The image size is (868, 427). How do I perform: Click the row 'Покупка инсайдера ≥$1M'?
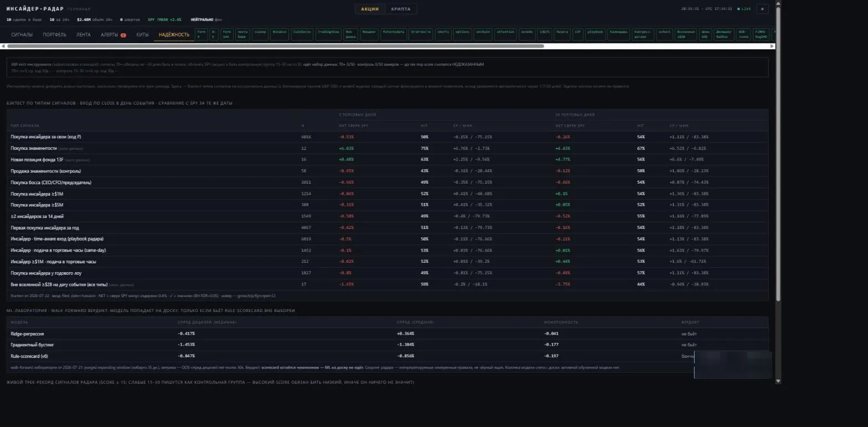387,194
